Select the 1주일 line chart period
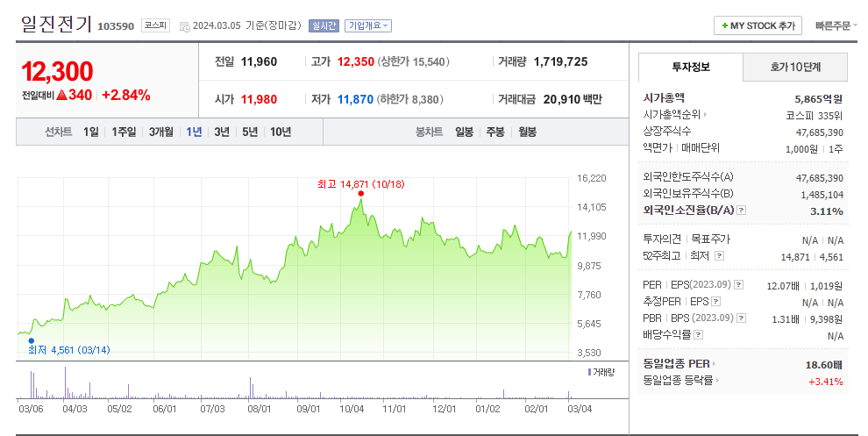Image resolution: width=868 pixels, height=436 pixels. tap(124, 132)
